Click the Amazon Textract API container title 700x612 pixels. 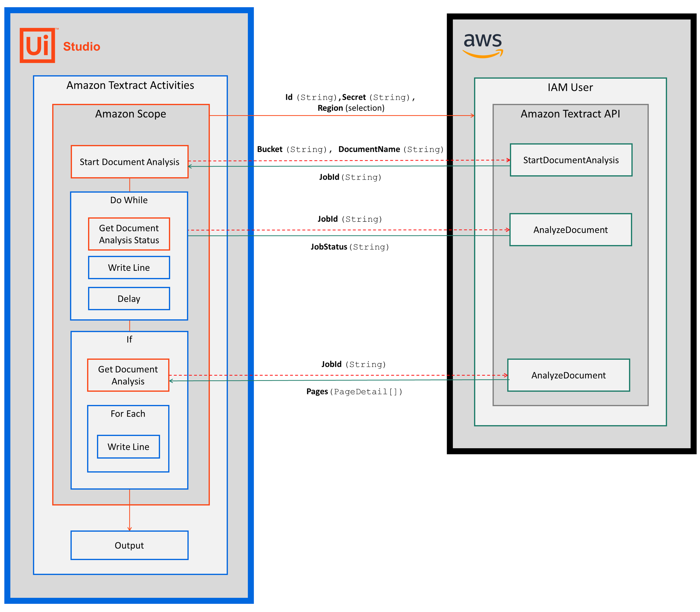coord(570,114)
